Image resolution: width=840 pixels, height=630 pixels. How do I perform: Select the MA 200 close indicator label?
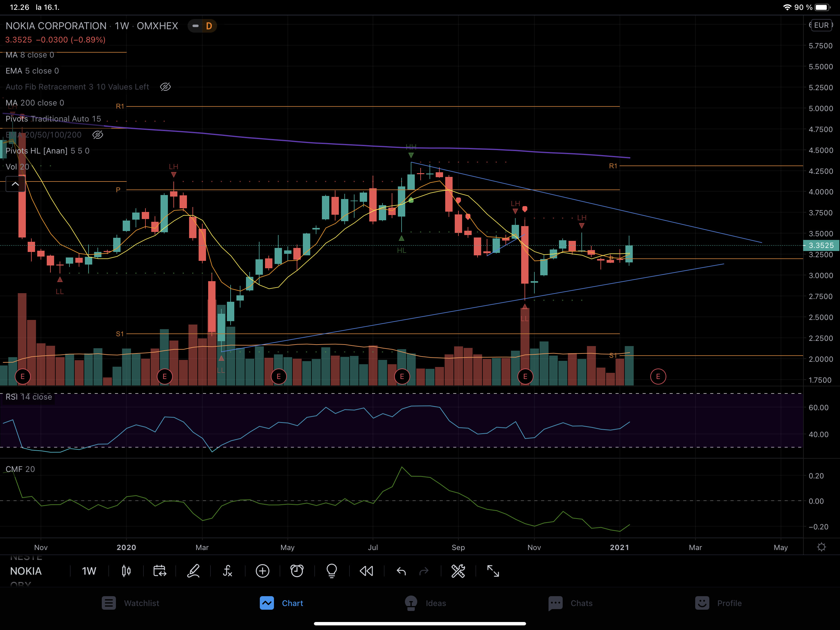pyautogui.click(x=35, y=103)
